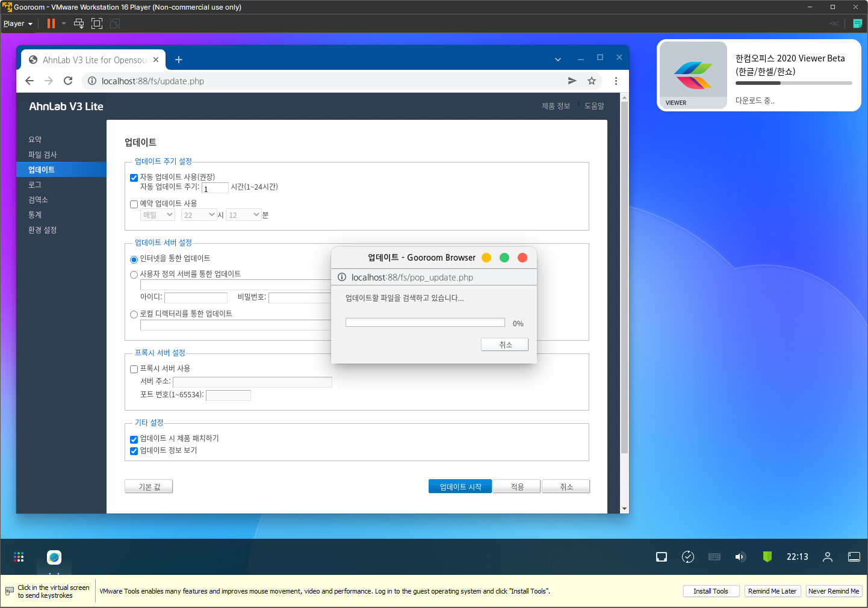This screenshot has width=868, height=608.
Task: Disable 자동 업데이트 사용(권장) checkbox
Action: pyautogui.click(x=134, y=177)
